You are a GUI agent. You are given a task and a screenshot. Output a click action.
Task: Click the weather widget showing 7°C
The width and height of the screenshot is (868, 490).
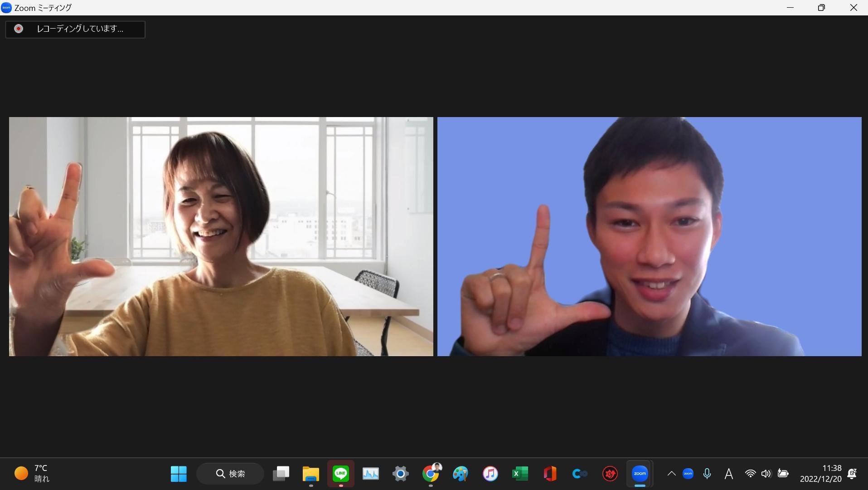pyautogui.click(x=33, y=474)
